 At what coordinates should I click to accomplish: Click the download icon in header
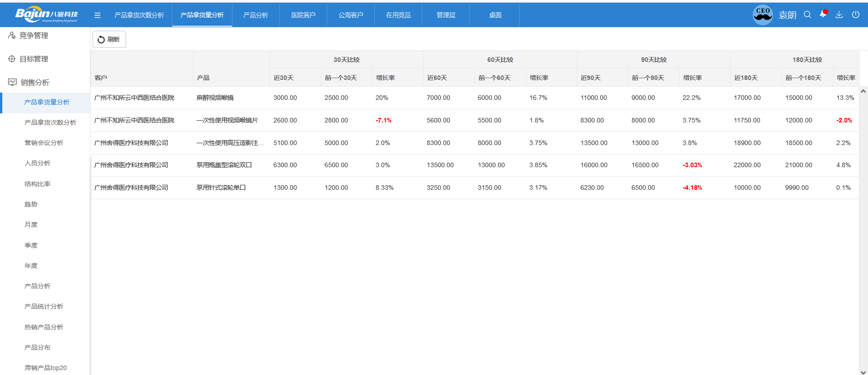839,15
